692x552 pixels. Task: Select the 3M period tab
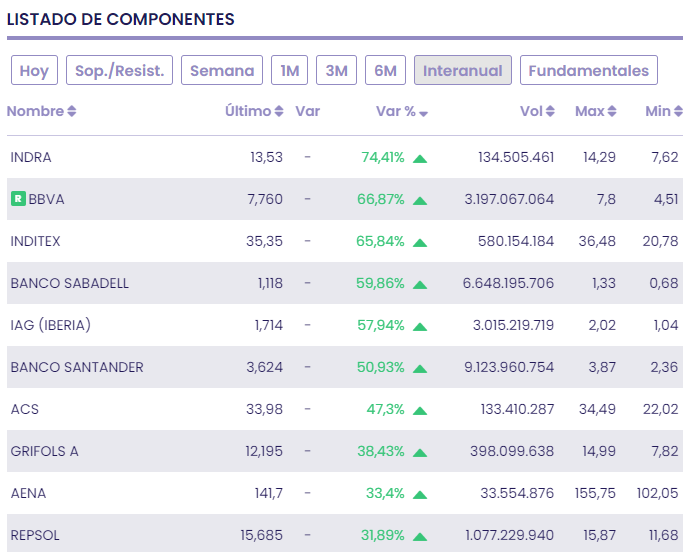click(x=336, y=71)
